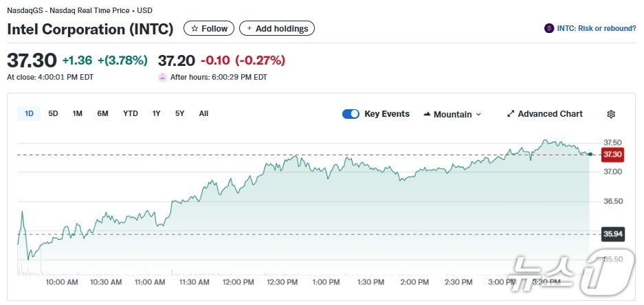Click the 35.94 previous close marker
The width and height of the screenshot is (644, 305).
point(612,234)
